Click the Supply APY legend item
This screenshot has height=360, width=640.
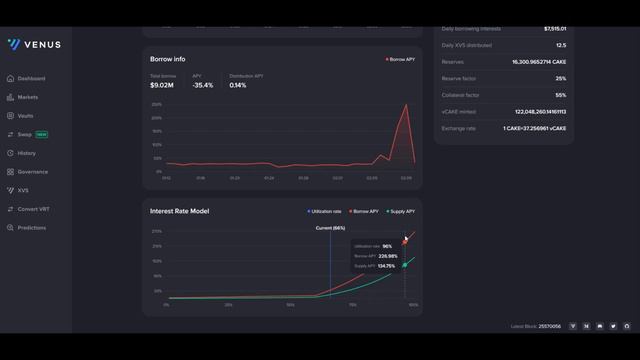point(400,211)
